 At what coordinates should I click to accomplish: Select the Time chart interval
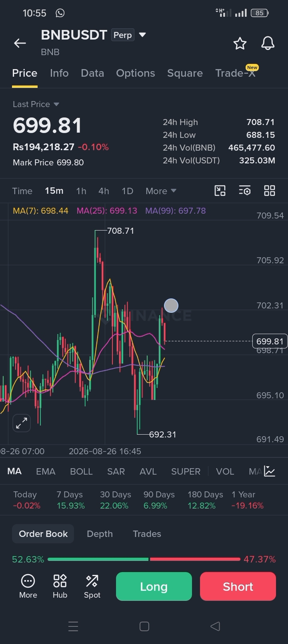coord(22,191)
